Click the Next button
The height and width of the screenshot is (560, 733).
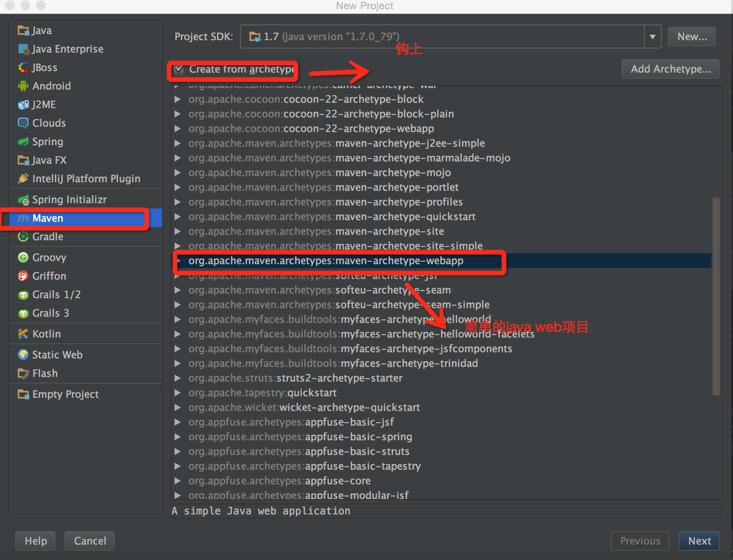(699, 541)
